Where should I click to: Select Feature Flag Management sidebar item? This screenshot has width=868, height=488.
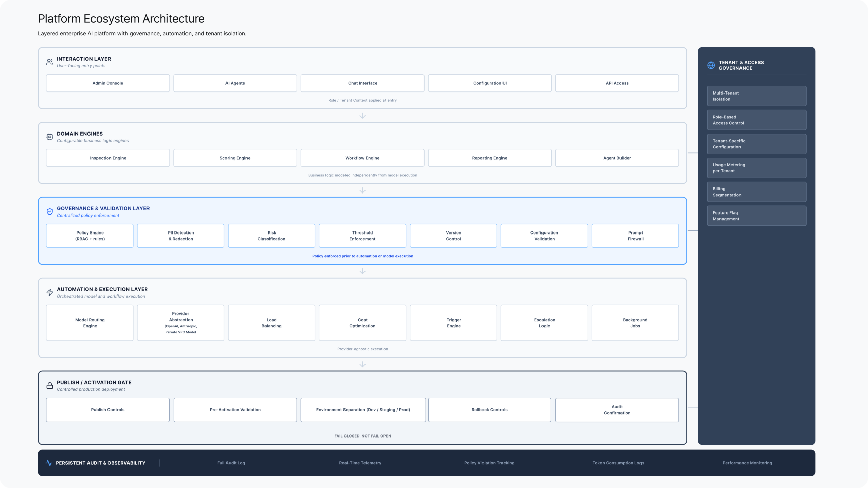tap(756, 216)
